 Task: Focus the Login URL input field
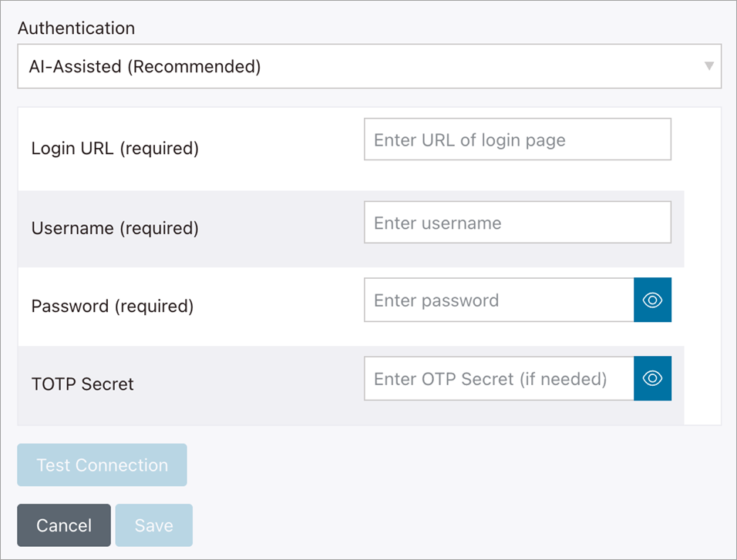click(517, 139)
